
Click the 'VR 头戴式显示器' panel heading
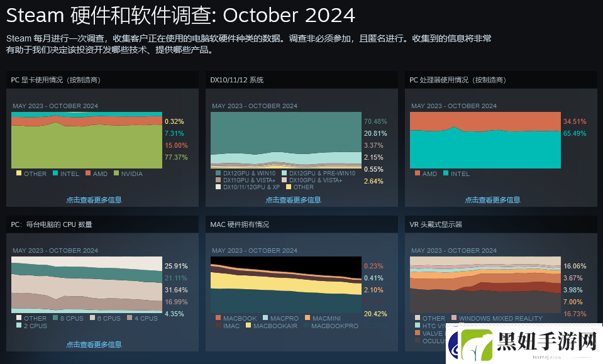point(436,224)
